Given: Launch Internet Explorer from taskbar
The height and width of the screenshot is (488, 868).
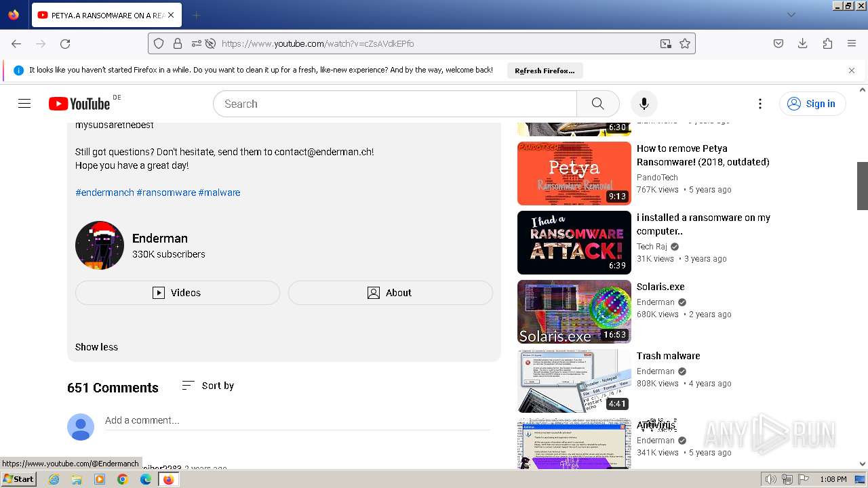Looking at the screenshot, I should (x=54, y=479).
